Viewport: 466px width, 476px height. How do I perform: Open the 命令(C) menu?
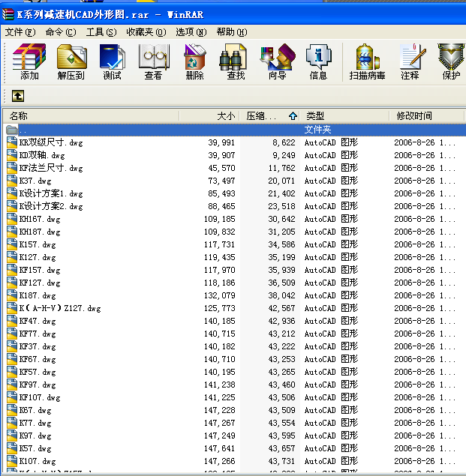(61, 32)
